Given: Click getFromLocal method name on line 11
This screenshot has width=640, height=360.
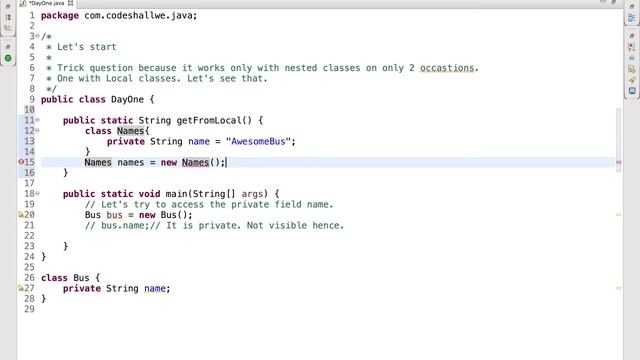Looking at the screenshot, I should pos(209,120).
